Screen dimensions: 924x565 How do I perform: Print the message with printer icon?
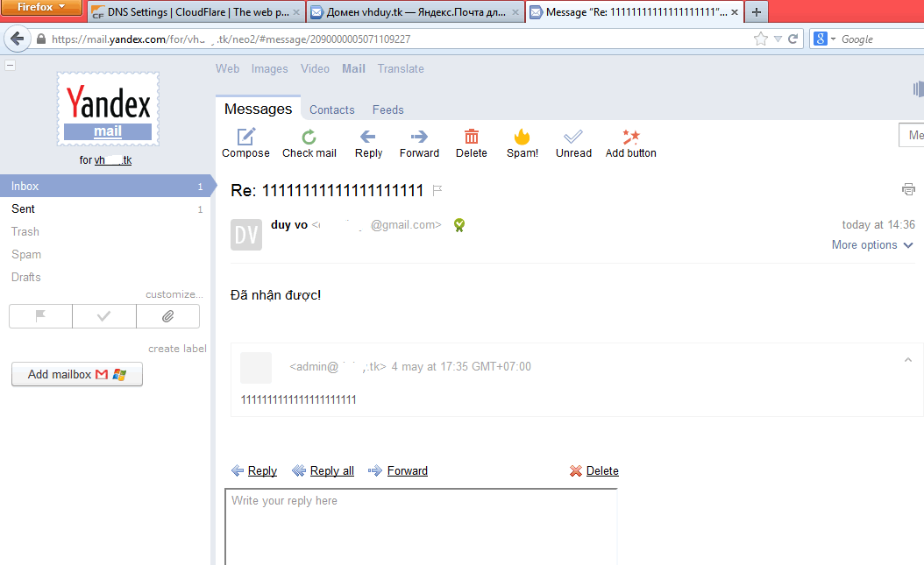(x=908, y=189)
